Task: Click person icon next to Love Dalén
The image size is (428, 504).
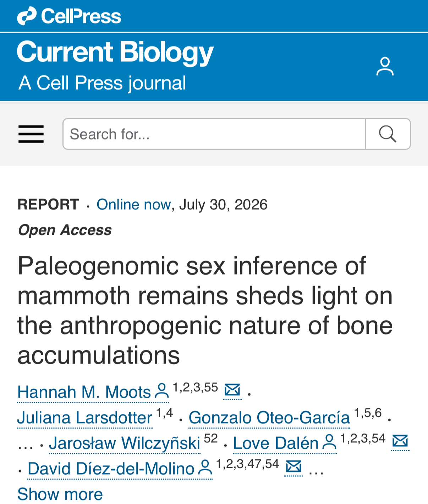Action: click(329, 442)
